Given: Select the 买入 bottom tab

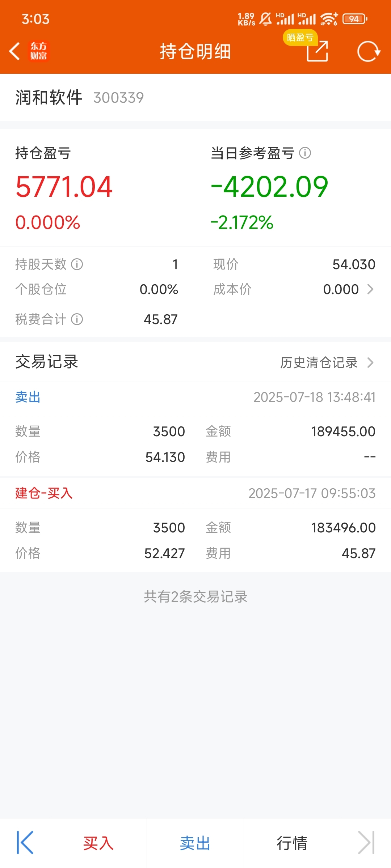Looking at the screenshot, I should tap(98, 843).
